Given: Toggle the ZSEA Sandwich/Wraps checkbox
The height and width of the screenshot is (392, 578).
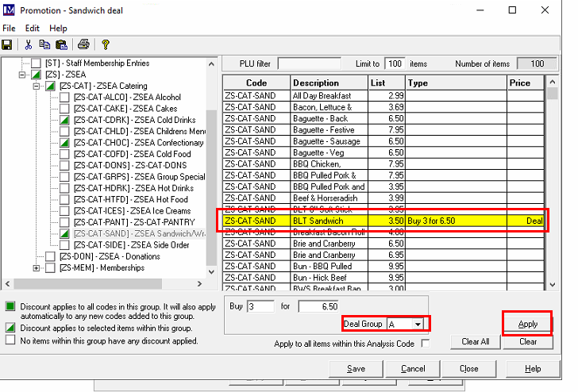Looking at the screenshot, I should point(64,233).
